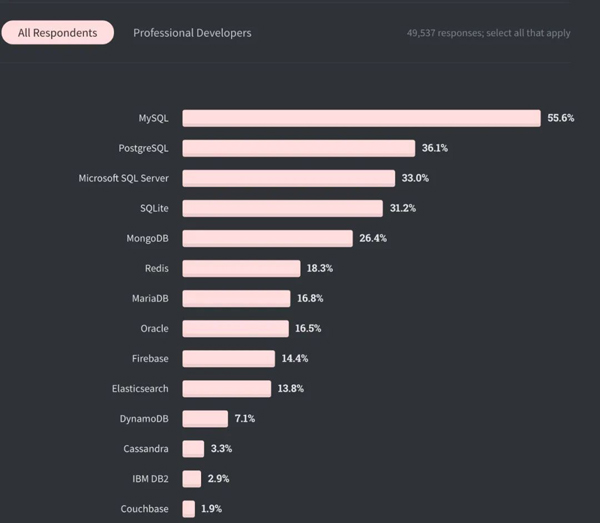Select the Microsoft SQL Server bar

tap(288, 178)
